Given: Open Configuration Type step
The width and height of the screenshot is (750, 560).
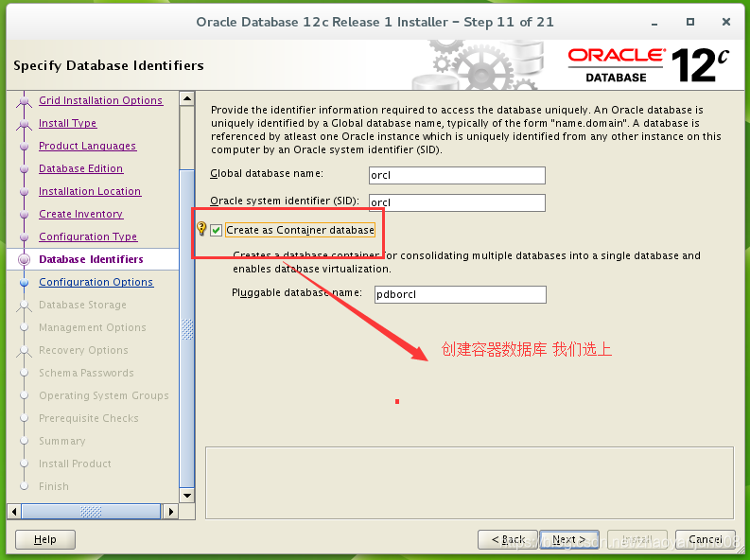Looking at the screenshot, I should pos(88,236).
